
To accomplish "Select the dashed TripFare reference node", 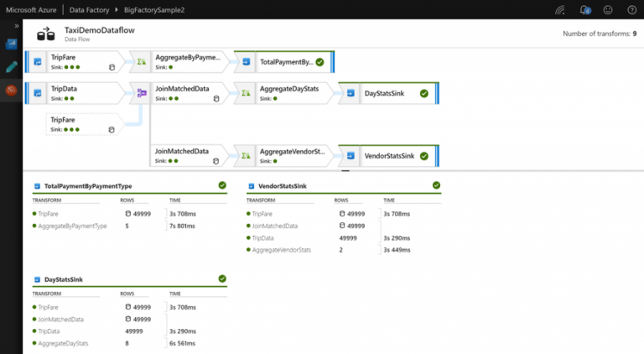I will tap(85, 124).
